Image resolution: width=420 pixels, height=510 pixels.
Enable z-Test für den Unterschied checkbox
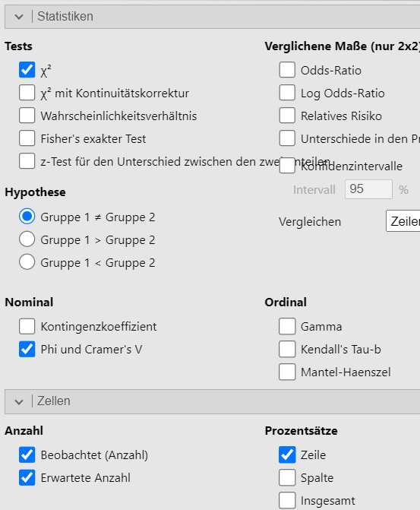click(x=27, y=161)
